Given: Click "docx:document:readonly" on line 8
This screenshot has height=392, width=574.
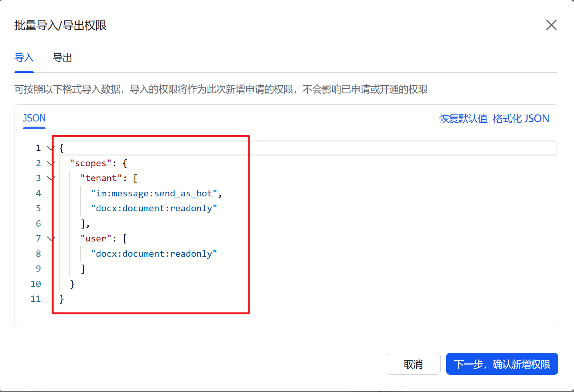Looking at the screenshot, I should coord(154,254).
